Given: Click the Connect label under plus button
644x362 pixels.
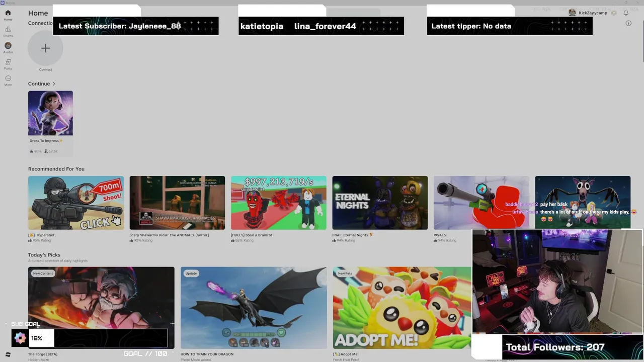Looking at the screenshot, I should click(45, 69).
